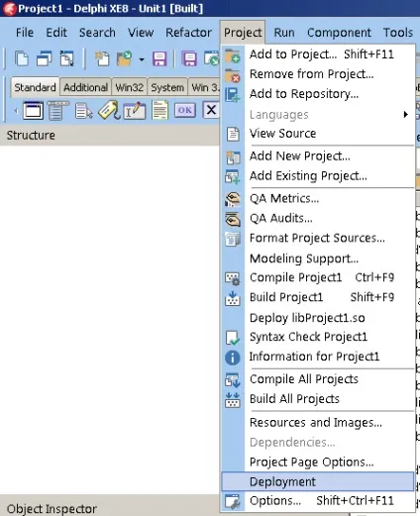Expand the Languages submenu arrow

tap(406, 114)
